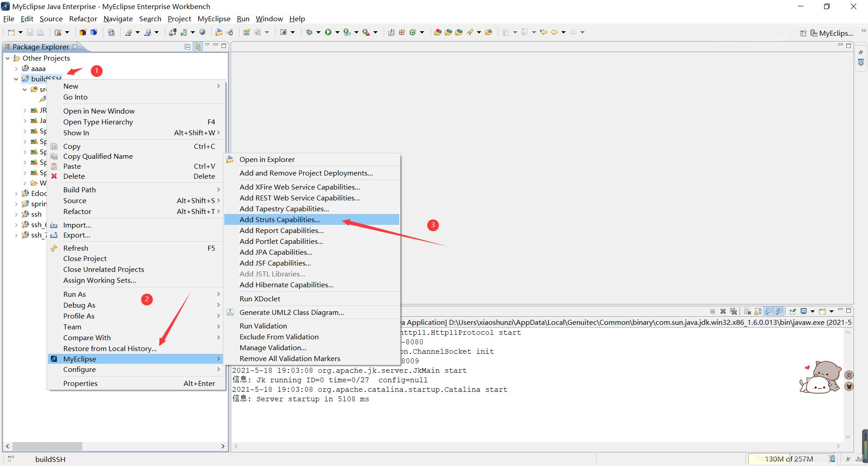This screenshot has height=466, width=868.
Task: Click the Display Selected Console monitor icon
Action: [803, 311]
